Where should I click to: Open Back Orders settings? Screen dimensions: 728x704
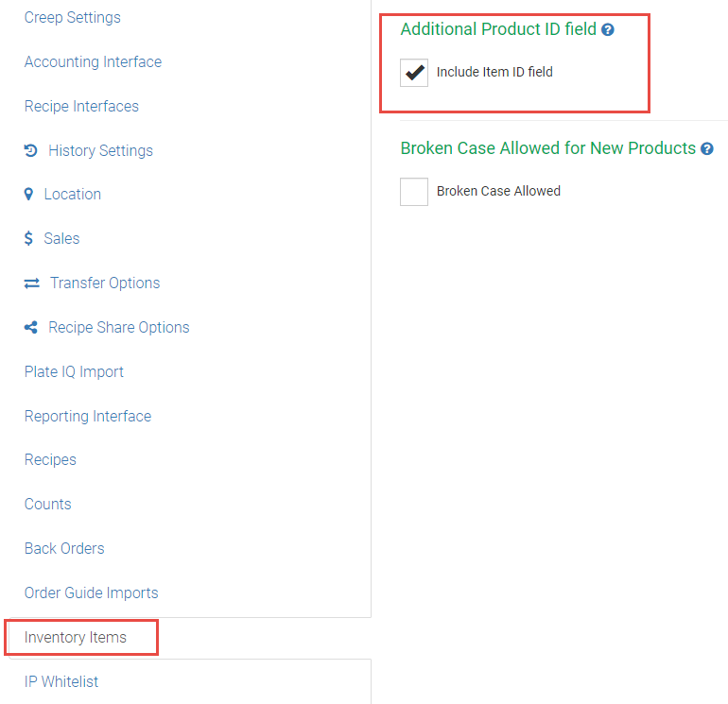[x=64, y=548]
